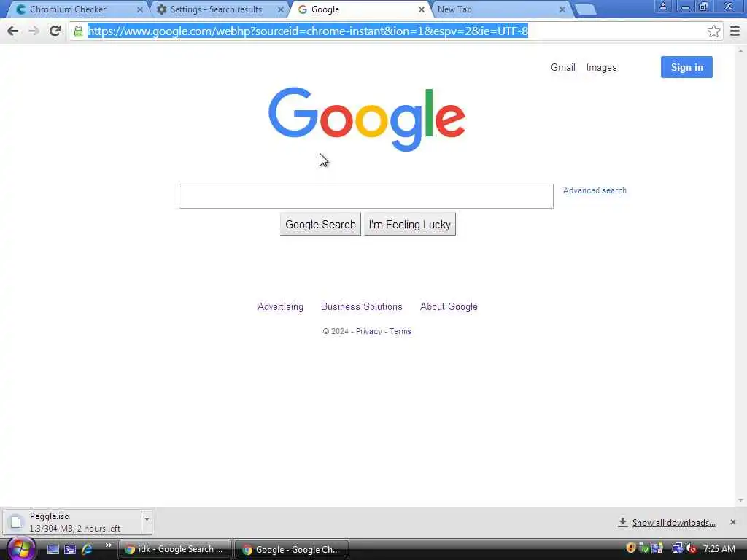Image resolution: width=747 pixels, height=560 pixels.
Task: Click the green secure padlock icon
Action: 78,31
